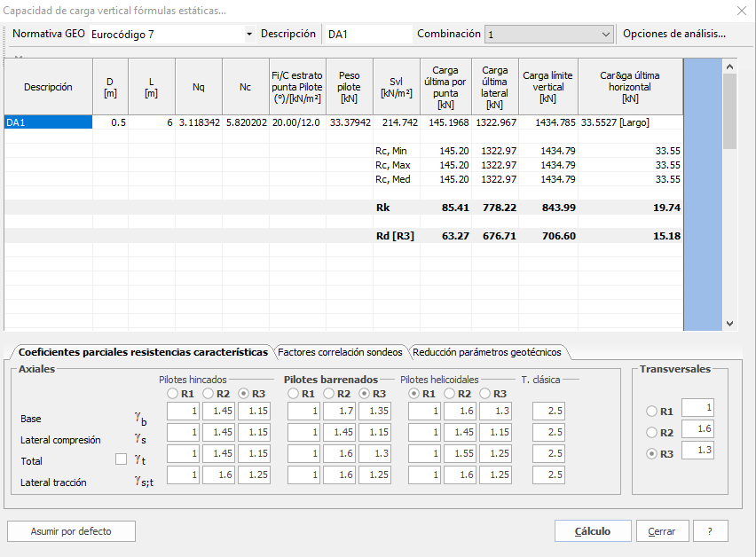Click the Descripción DA1 input field
The width and height of the screenshot is (756, 557).
tap(369, 35)
